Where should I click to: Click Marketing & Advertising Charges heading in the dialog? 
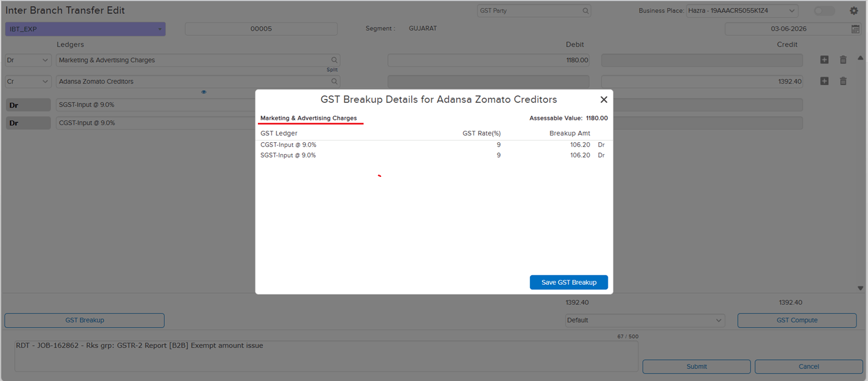pos(308,118)
